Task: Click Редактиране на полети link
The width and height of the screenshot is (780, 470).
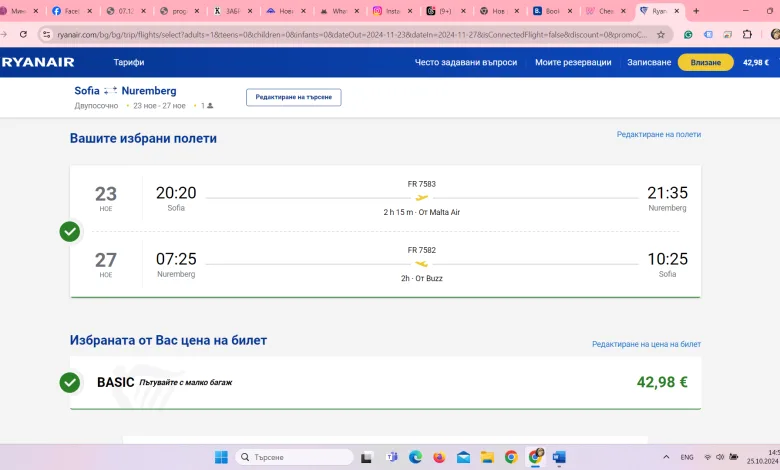Action: [659, 134]
